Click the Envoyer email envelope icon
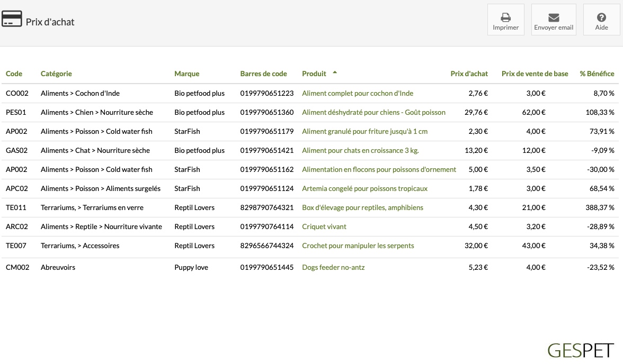 [x=554, y=17]
